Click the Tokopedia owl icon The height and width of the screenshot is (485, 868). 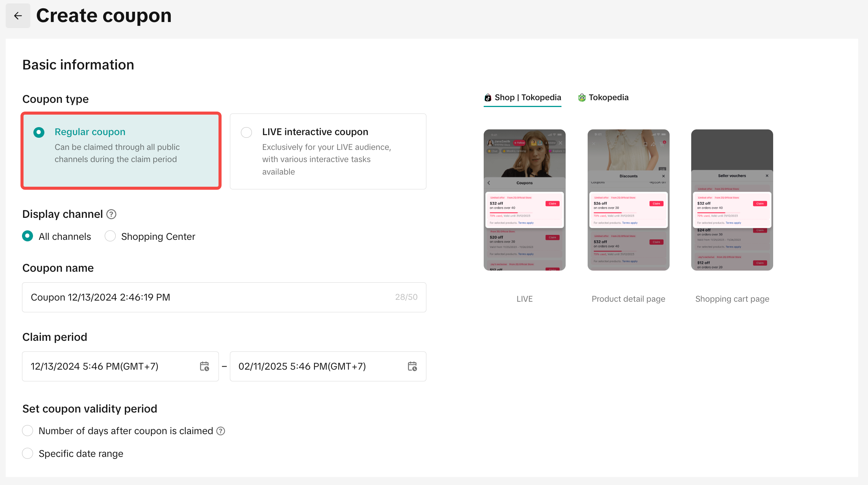pos(582,98)
